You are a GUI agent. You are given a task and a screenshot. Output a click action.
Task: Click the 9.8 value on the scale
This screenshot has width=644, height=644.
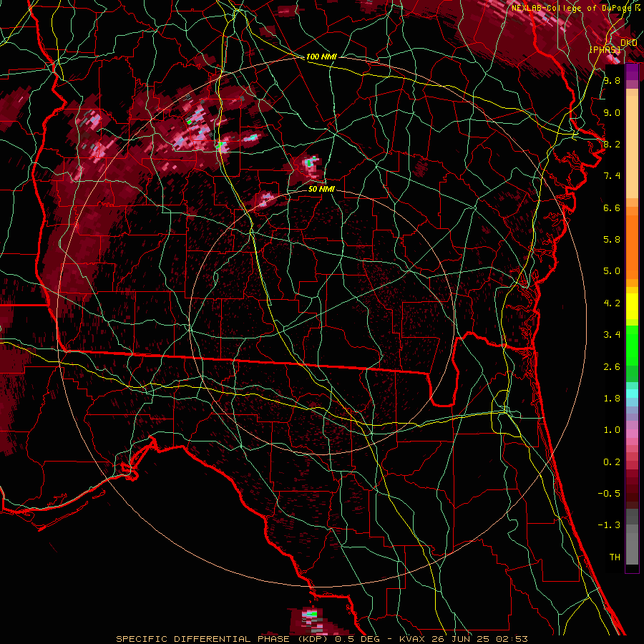(612, 80)
